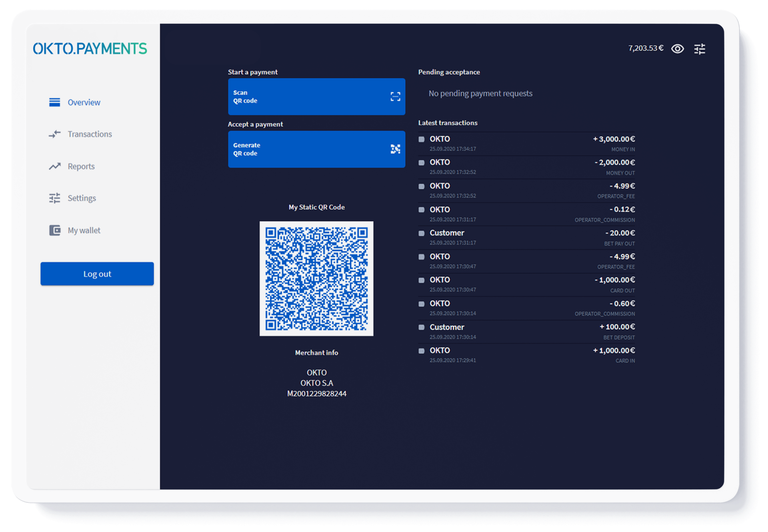The width and height of the screenshot is (768, 532).
Task: Click the Reports trend line icon
Action: coord(54,166)
